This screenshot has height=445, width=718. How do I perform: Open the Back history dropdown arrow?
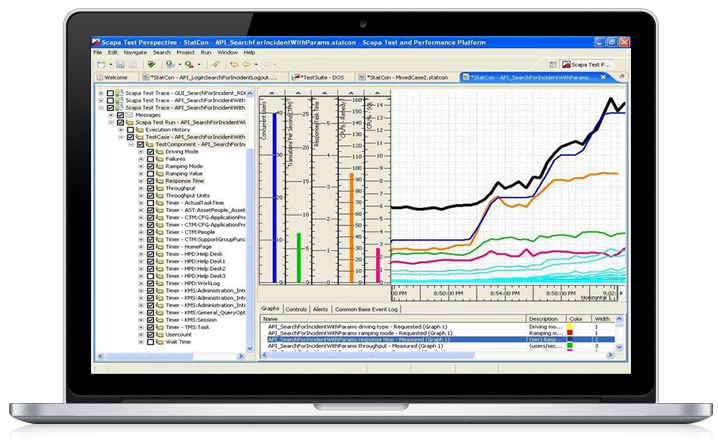click(256, 65)
